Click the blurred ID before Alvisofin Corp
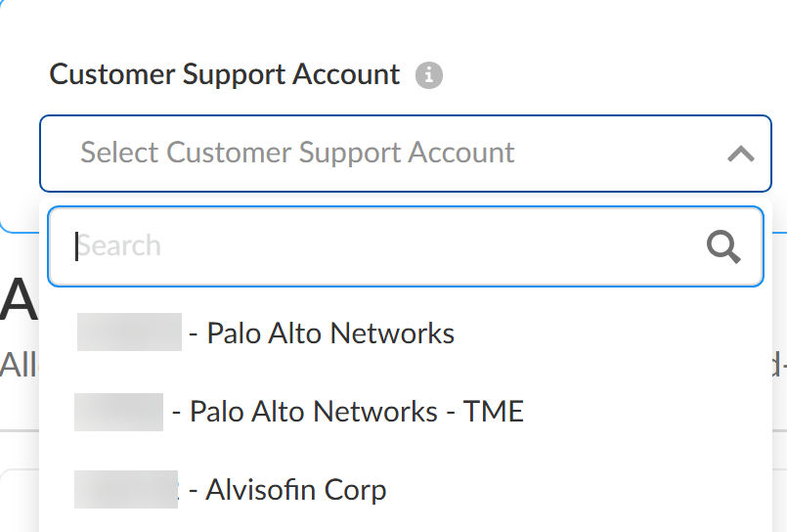787x532 pixels. pos(126,489)
